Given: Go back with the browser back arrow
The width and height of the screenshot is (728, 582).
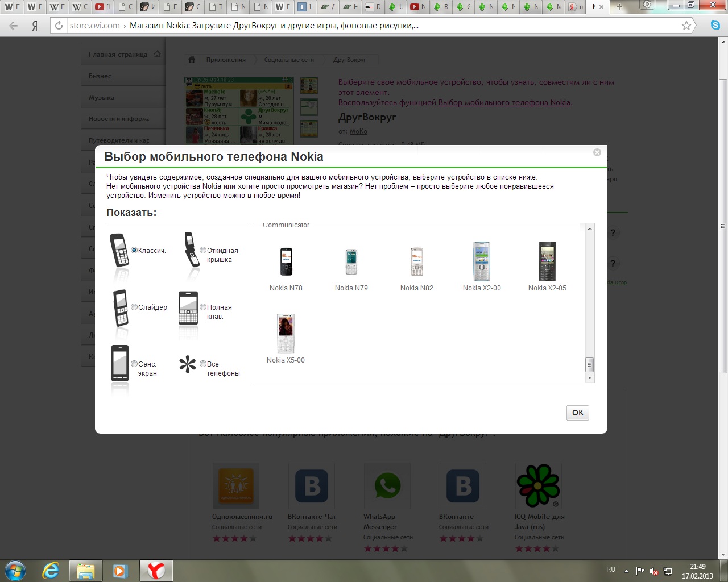Looking at the screenshot, I should click(14, 26).
